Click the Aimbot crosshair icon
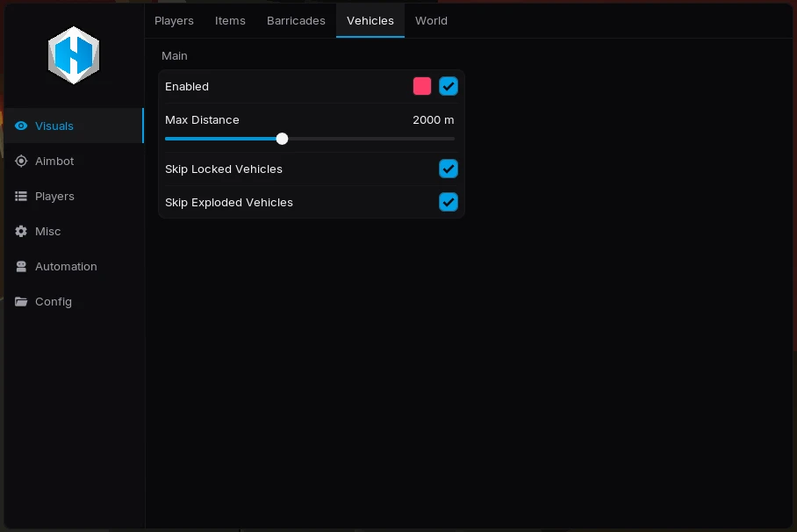The width and height of the screenshot is (797, 532). [21, 161]
